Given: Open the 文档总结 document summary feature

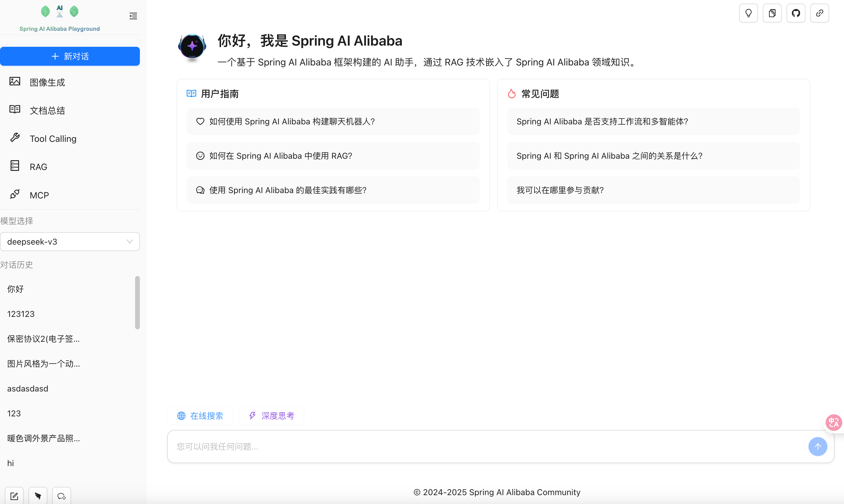Looking at the screenshot, I should (47, 110).
